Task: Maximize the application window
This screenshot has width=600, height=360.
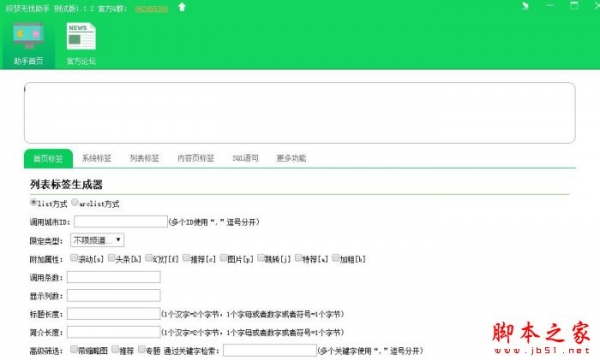Action: (574, 5)
